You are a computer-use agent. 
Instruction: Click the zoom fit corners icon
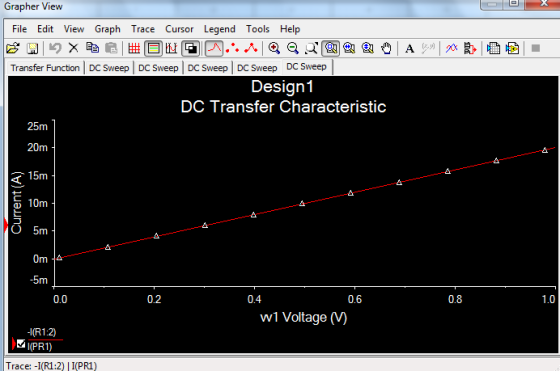point(311,48)
